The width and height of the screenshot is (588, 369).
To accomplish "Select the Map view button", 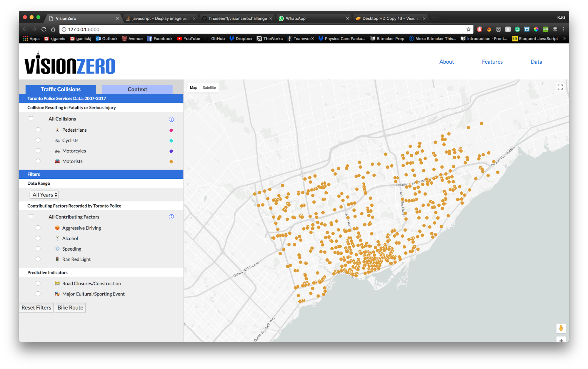I will (x=194, y=87).
